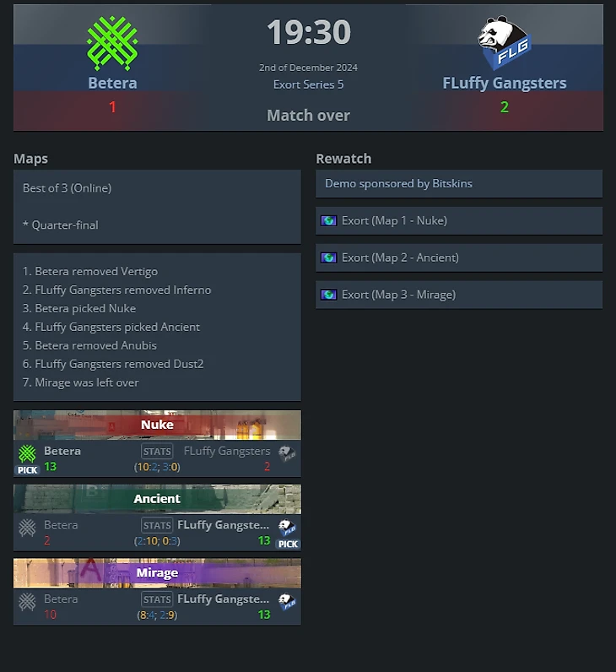Click the Ancient map banner image
616x672 pixels.
point(157,499)
